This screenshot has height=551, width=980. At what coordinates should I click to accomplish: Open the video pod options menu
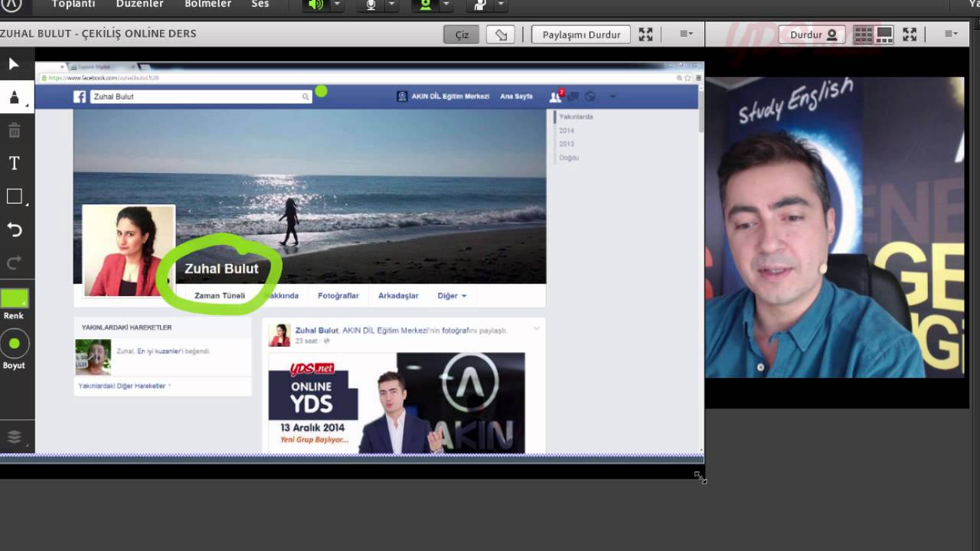(951, 34)
